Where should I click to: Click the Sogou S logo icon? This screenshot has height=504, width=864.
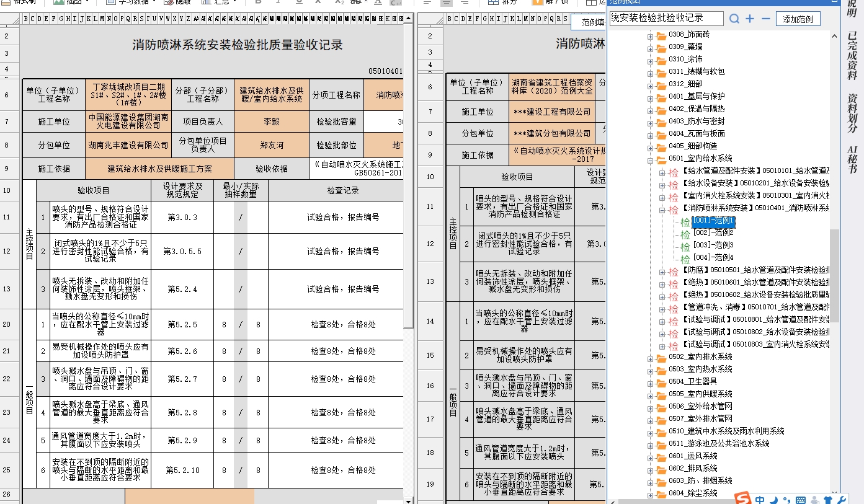[743, 498]
